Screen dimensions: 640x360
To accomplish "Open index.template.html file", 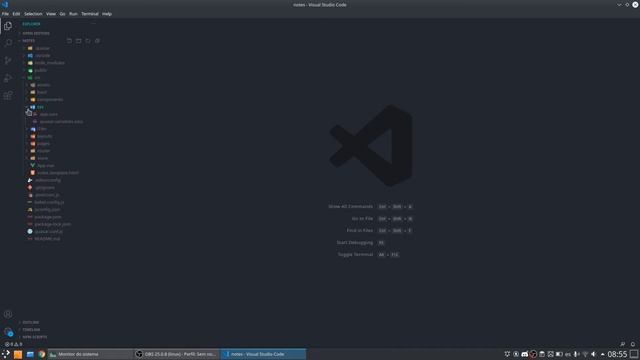I will 58,173.
